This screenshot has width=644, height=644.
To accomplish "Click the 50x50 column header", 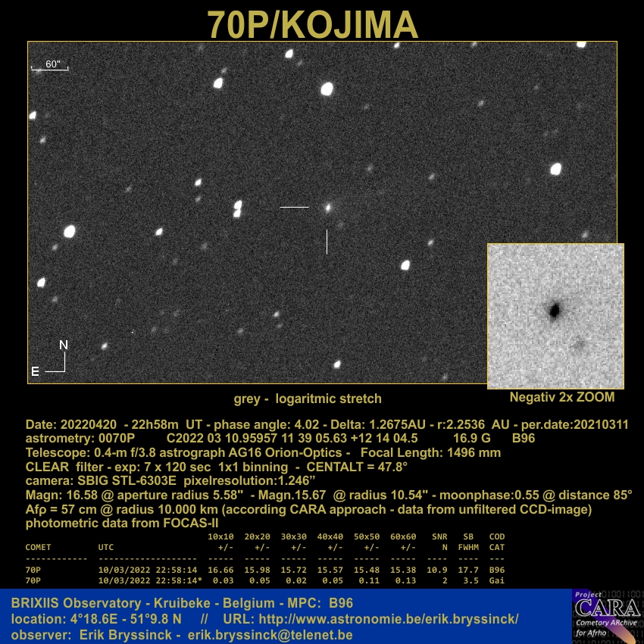I will 367,537.
